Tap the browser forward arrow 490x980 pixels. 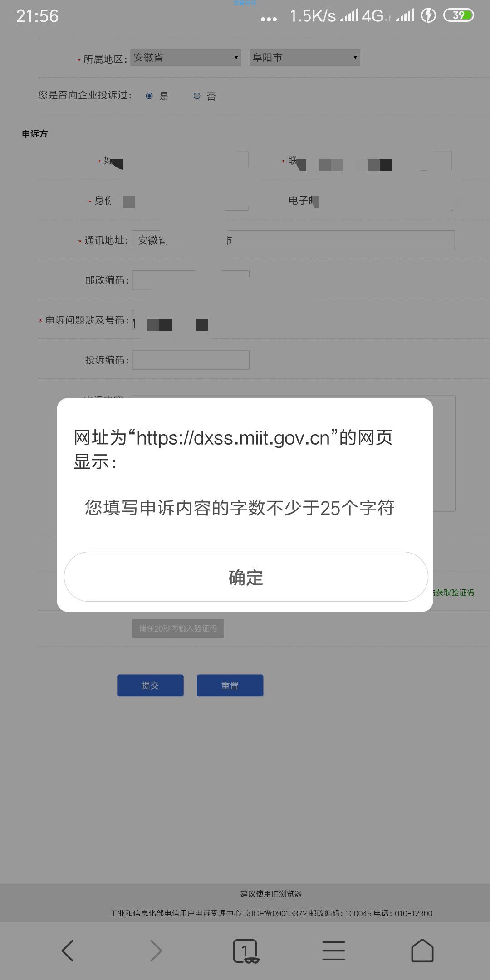(x=156, y=951)
